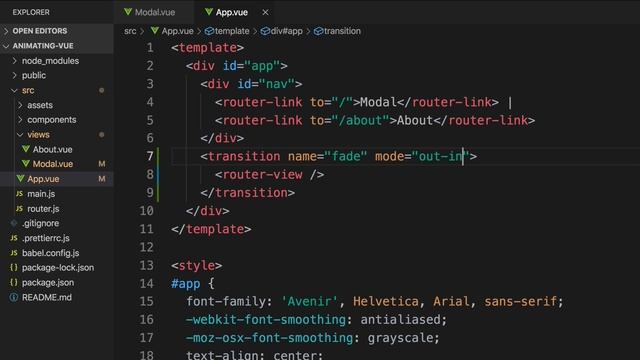The width and height of the screenshot is (640, 360).
Task: Expand the node_modules folder arrow
Action: [15, 61]
